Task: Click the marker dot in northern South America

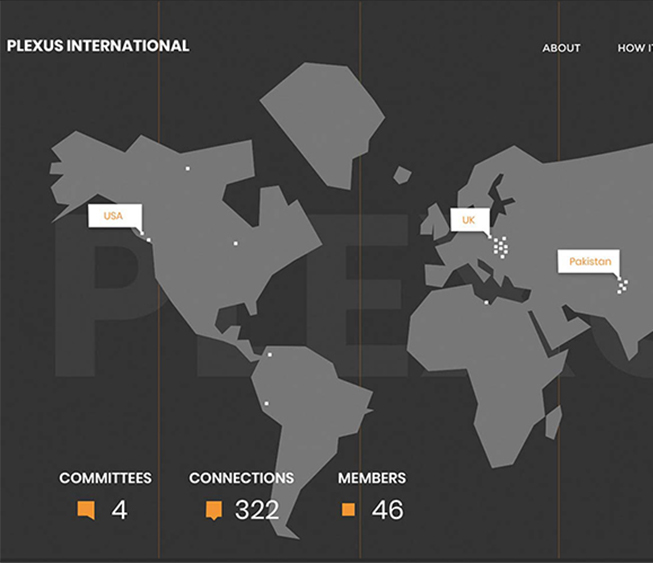Action: (269, 354)
